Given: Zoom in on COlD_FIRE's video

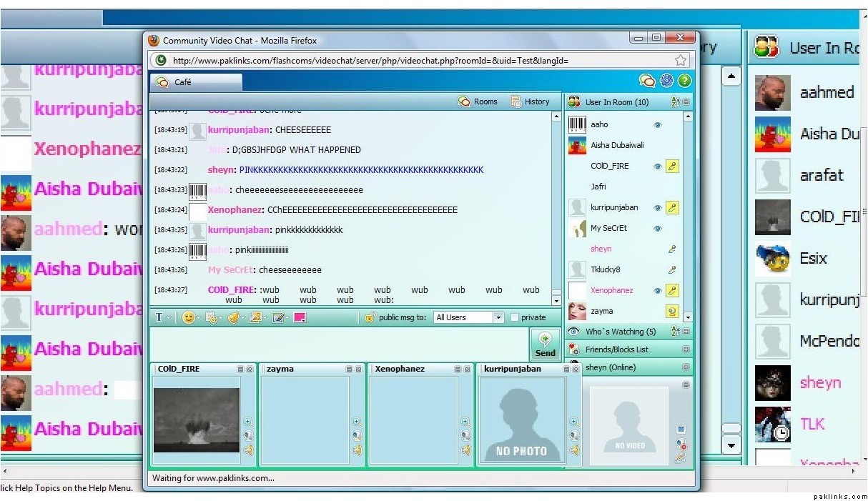Looking at the screenshot, I should (x=247, y=422).
